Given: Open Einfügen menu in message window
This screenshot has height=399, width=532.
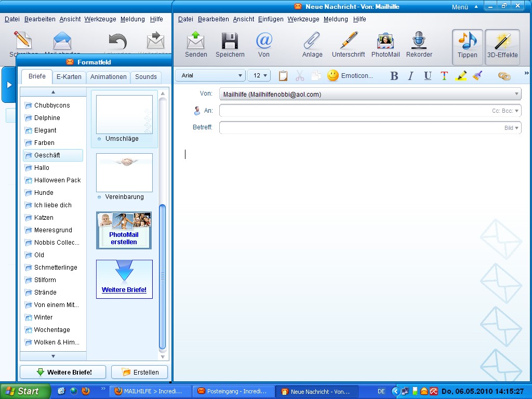Looking at the screenshot, I should click(x=270, y=19).
